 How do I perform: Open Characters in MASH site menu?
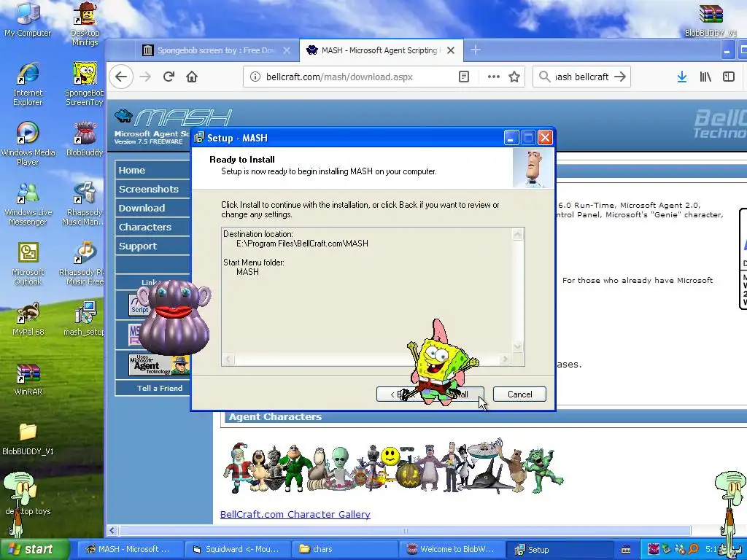coord(152,227)
